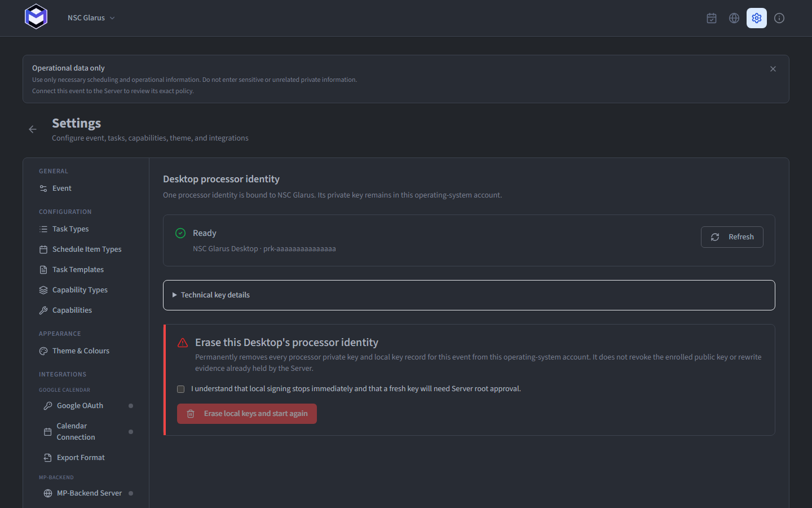Click Erase local keys and start again
812x508 pixels.
[247, 414]
